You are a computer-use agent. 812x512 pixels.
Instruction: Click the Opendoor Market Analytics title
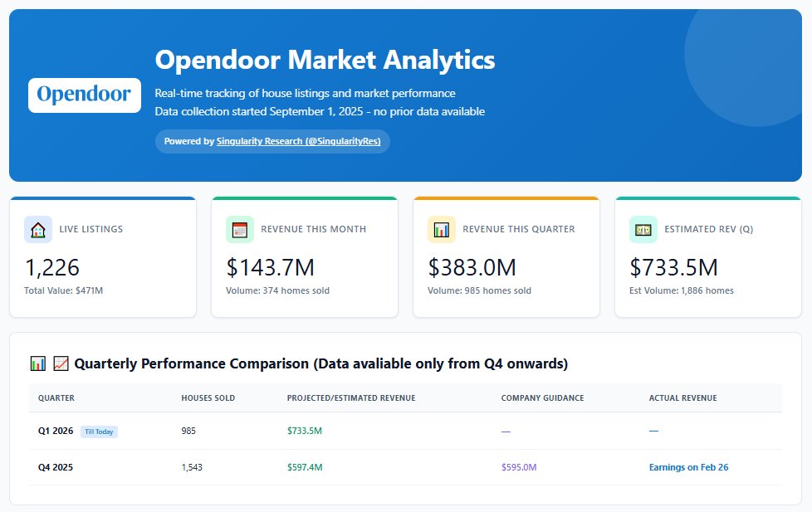pos(325,60)
